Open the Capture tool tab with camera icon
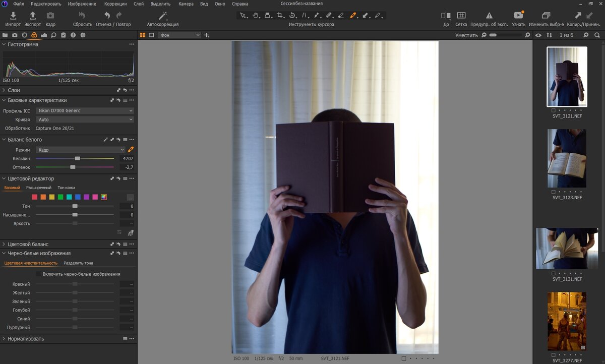 click(15, 35)
